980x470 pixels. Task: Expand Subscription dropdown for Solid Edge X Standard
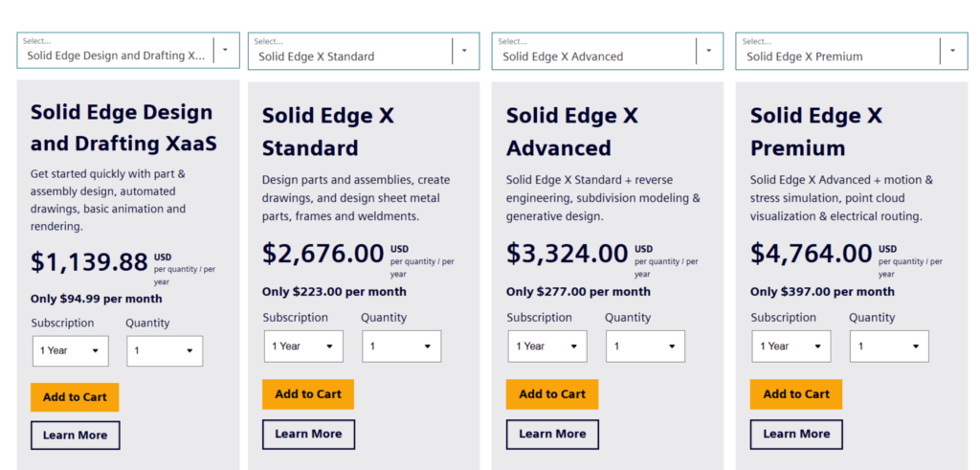click(x=303, y=346)
